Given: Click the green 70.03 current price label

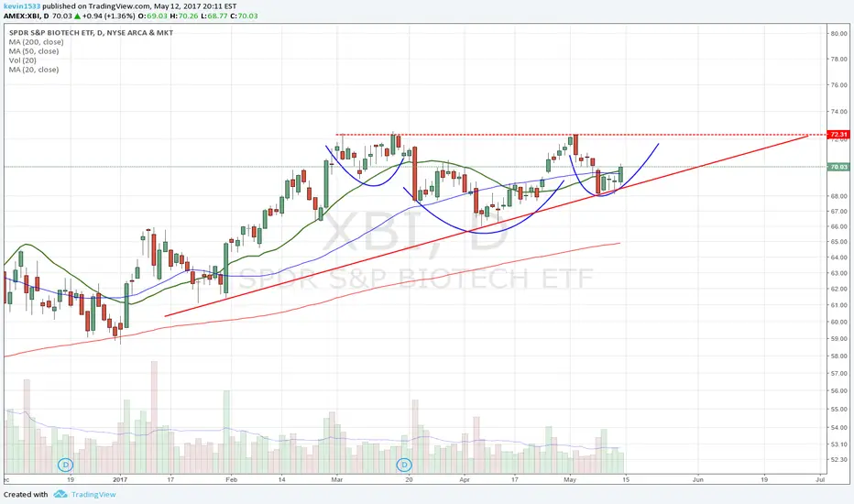Looking at the screenshot, I should pos(838,167).
